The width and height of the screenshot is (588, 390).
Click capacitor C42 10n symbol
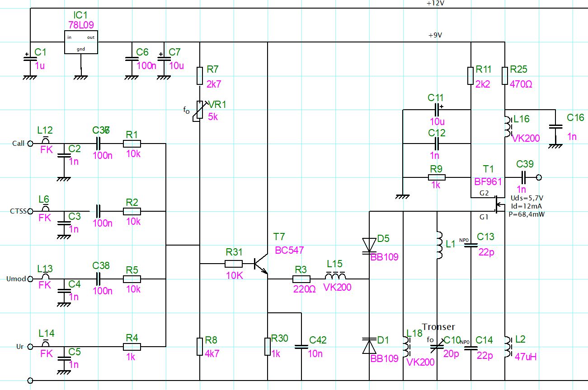click(x=301, y=347)
